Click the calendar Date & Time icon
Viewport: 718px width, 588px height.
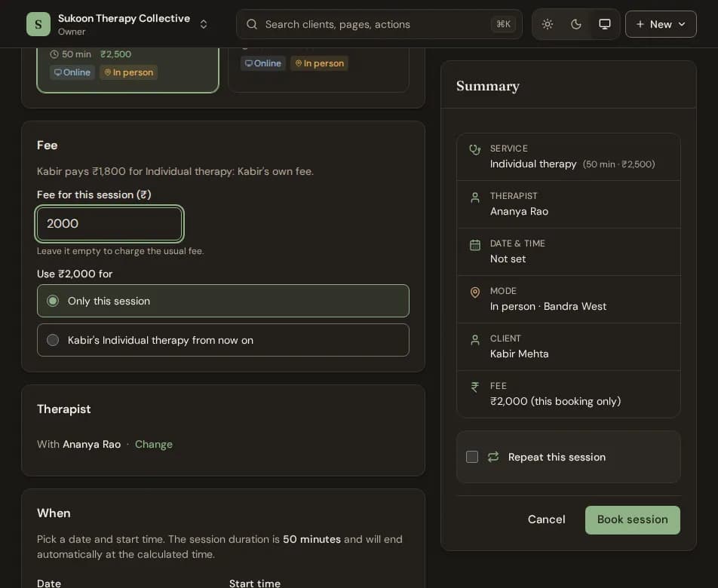coord(475,245)
